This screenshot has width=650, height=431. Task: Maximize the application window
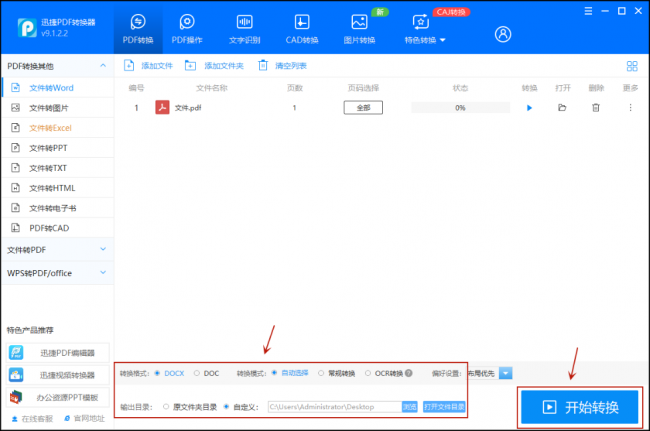click(621, 11)
